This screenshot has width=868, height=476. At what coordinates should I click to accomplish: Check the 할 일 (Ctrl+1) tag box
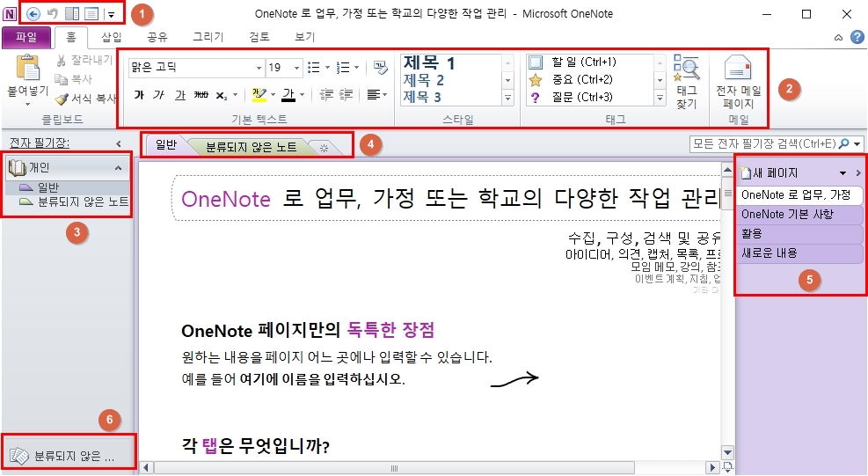click(536, 62)
